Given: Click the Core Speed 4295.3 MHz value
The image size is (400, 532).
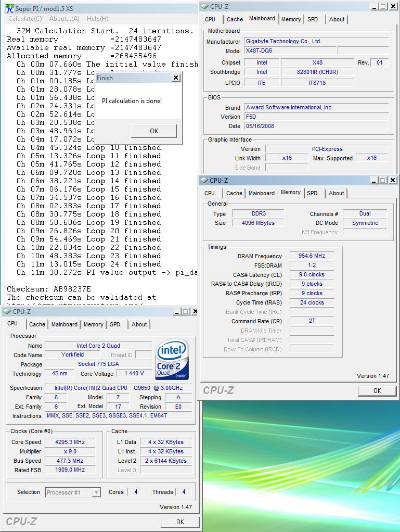Looking at the screenshot, I should (x=70, y=442).
